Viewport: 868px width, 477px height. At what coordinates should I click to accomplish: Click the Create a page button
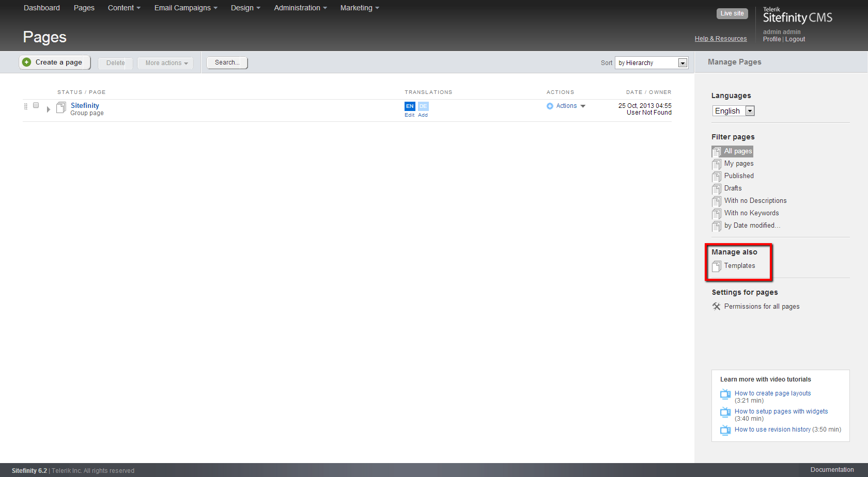click(x=55, y=62)
